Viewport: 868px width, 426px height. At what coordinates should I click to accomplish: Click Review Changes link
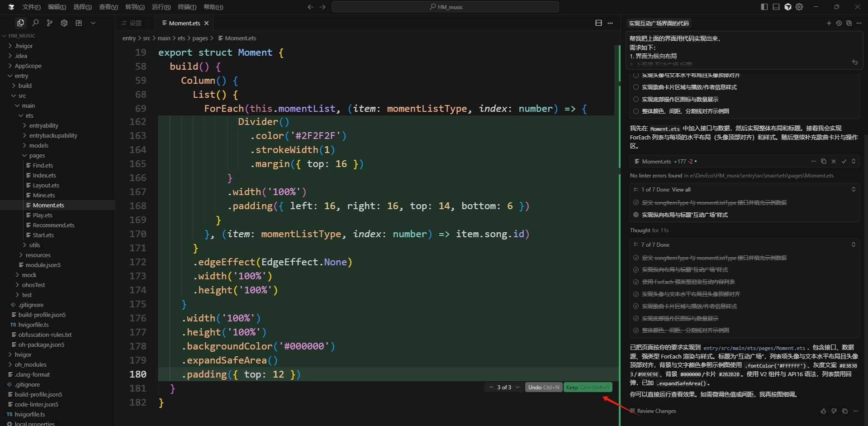pyautogui.click(x=656, y=411)
